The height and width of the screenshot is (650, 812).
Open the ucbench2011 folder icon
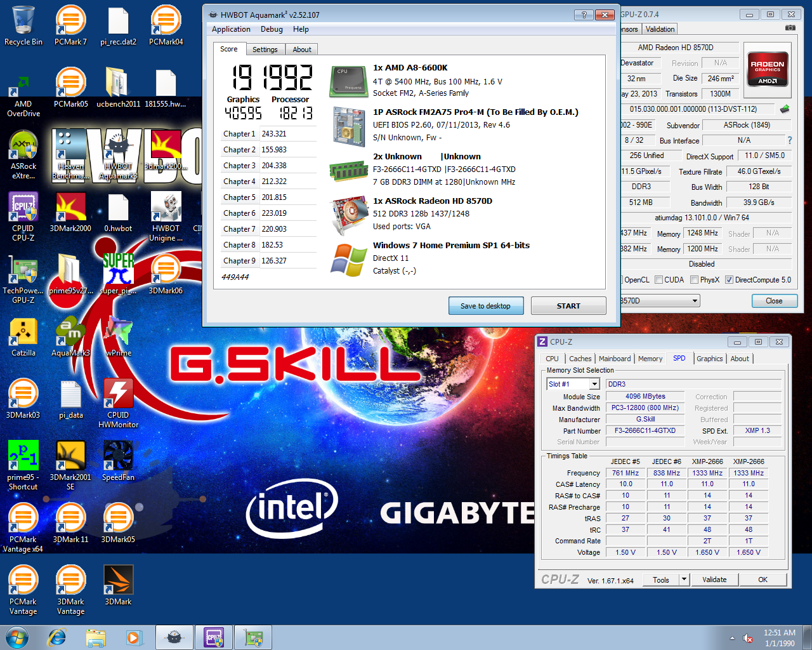click(118, 88)
